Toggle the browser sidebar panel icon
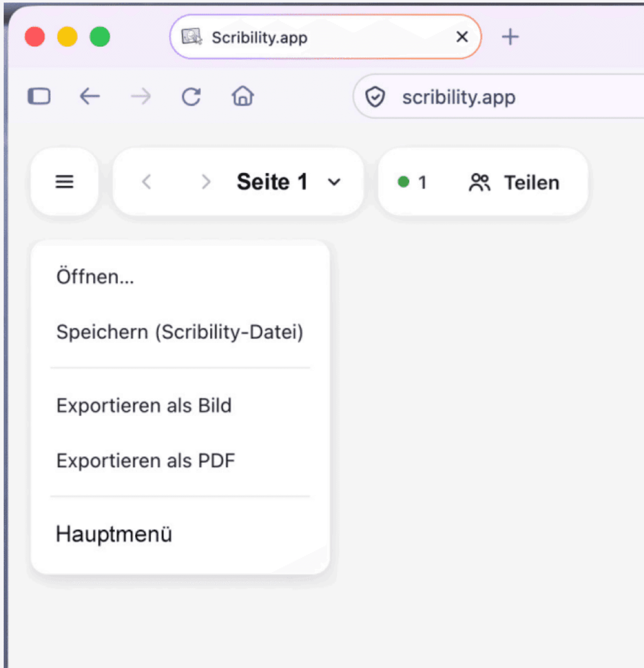The width and height of the screenshot is (644, 668). (x=39, y=96)
